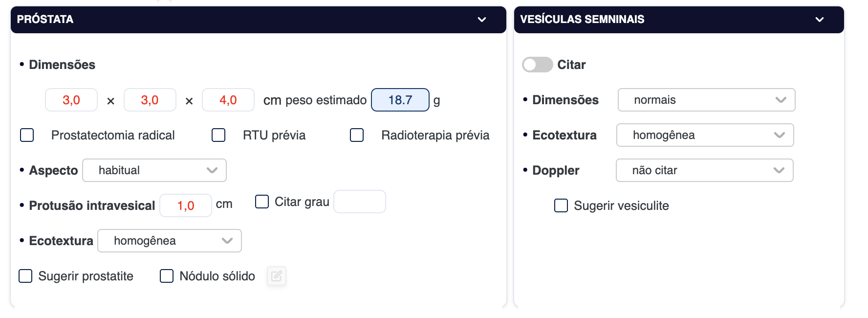The width and height of the screenshot is (868, 318).
Task: Collapse the PRÓSTATA panel chevron
Action: (x=482, y=20)
